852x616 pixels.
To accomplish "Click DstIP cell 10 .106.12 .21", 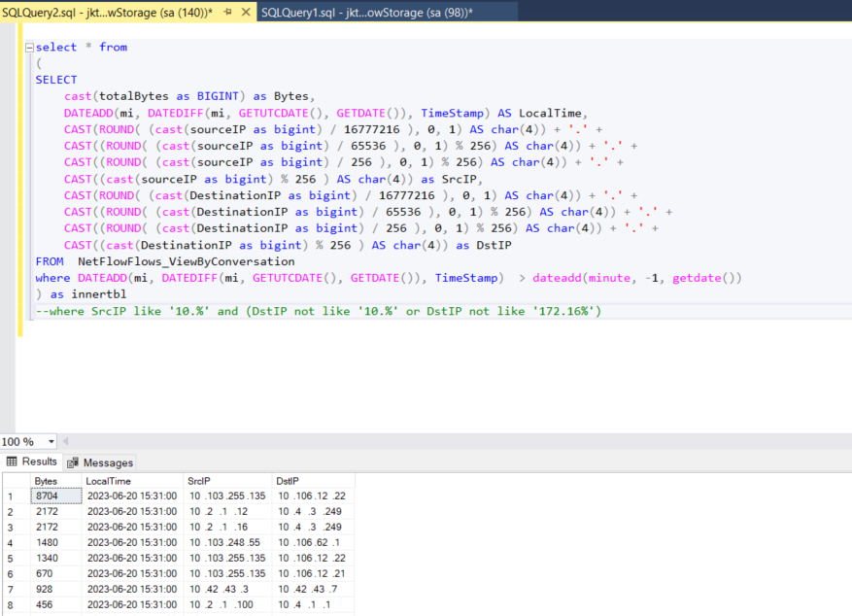I will coord(314,573).
